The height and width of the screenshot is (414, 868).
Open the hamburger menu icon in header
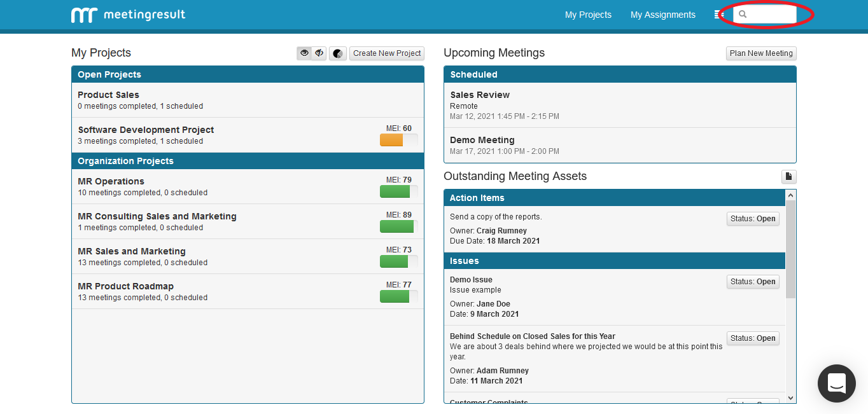tap(719, 15)
